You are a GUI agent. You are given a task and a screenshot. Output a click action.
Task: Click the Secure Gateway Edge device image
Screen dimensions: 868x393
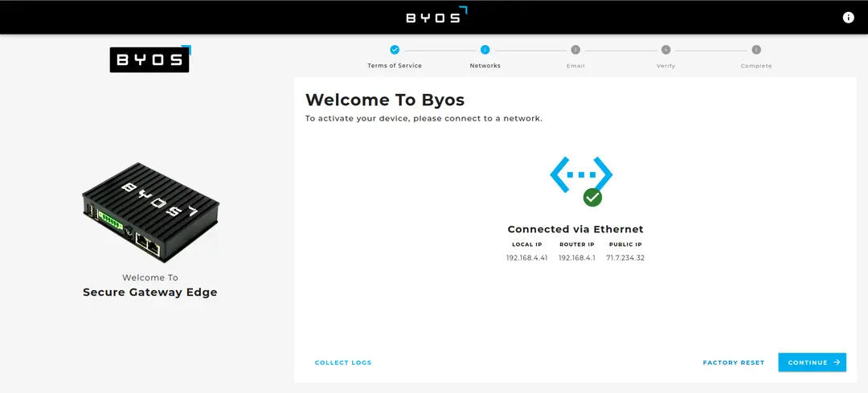[150, 212]
